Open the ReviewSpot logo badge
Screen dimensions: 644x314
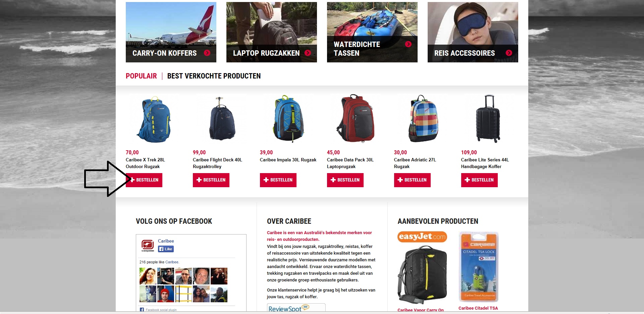pos(296,308)
